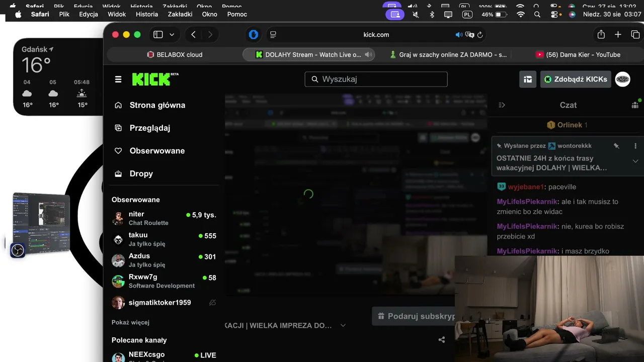Open the dropdown arrow next to sidebar button
The height and width of the screenshot is (362, 644).
point(172,35)
